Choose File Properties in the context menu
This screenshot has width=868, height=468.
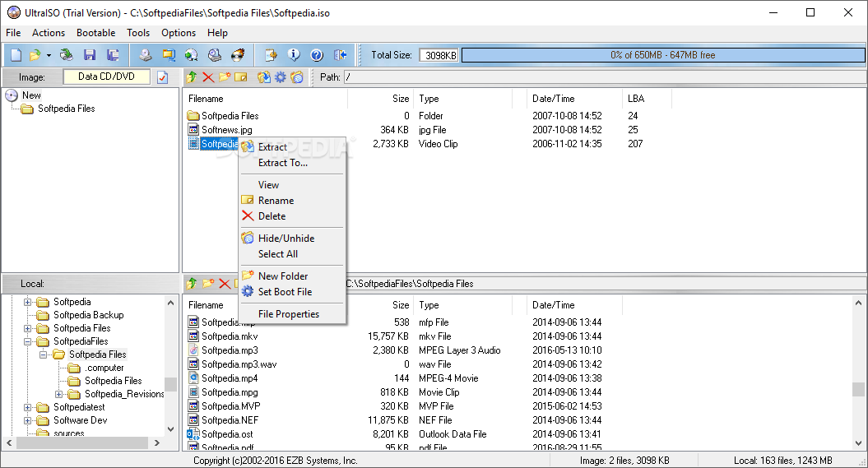pos(292,314)
